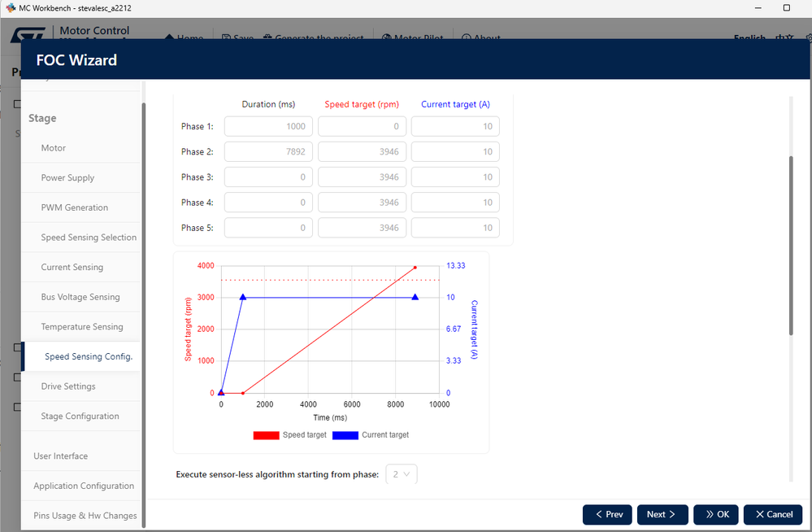
Task: Click the Stage heading in sidebar
Action: coord(42,118)
